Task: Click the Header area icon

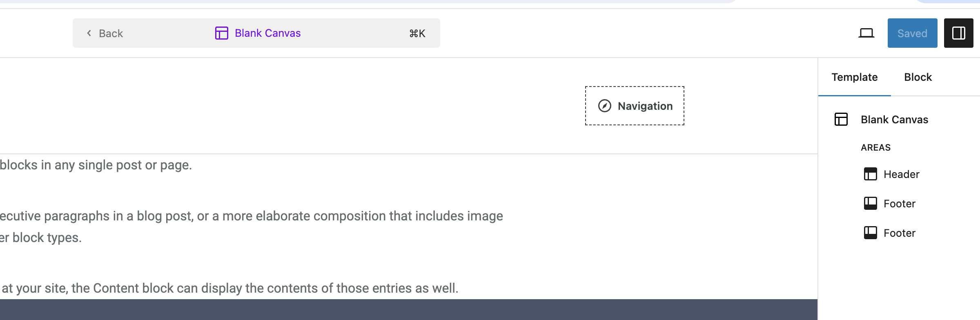Action: tap(870, 174)
